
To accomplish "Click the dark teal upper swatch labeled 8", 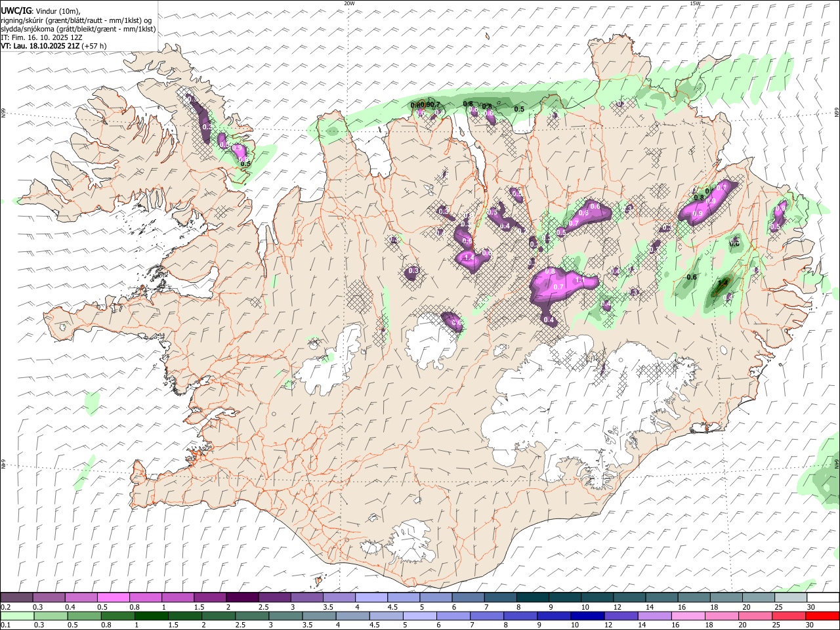I will [x=532, y=598].
